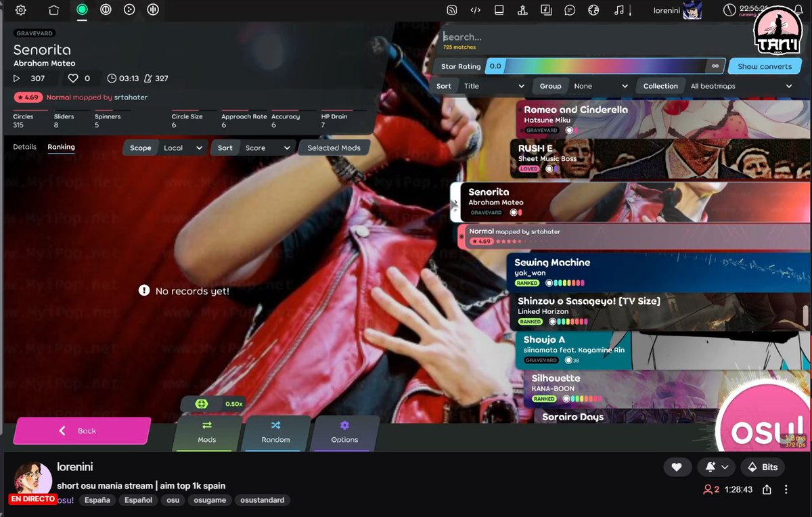
Task: Select the osu! standard ruleset icon
Action: coord(82,9)
